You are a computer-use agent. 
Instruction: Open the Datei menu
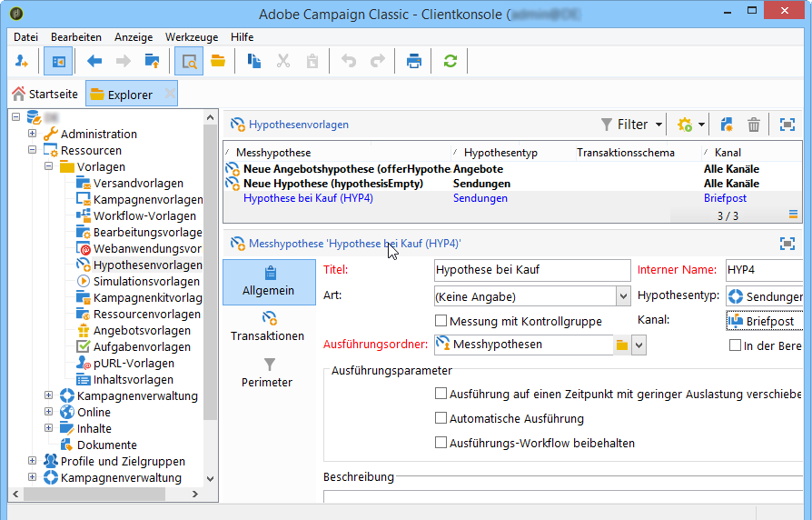pyautogui.click(x=26, y=37)
